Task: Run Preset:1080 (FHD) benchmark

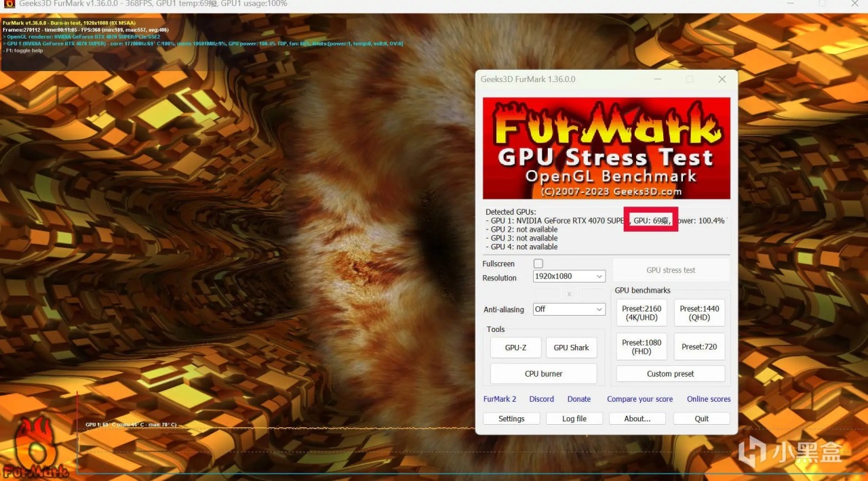Action: click(x=642, y=347)
